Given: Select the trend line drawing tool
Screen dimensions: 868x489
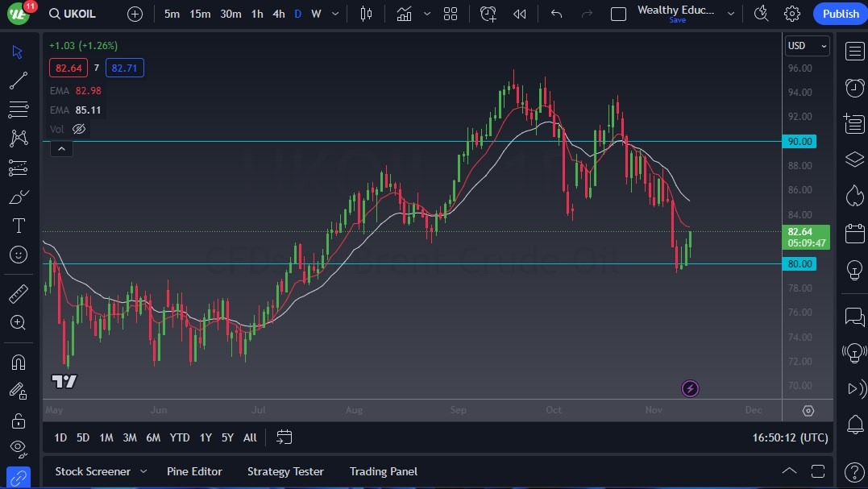Looking at the screenshot, I should click(x=19, y=81).
